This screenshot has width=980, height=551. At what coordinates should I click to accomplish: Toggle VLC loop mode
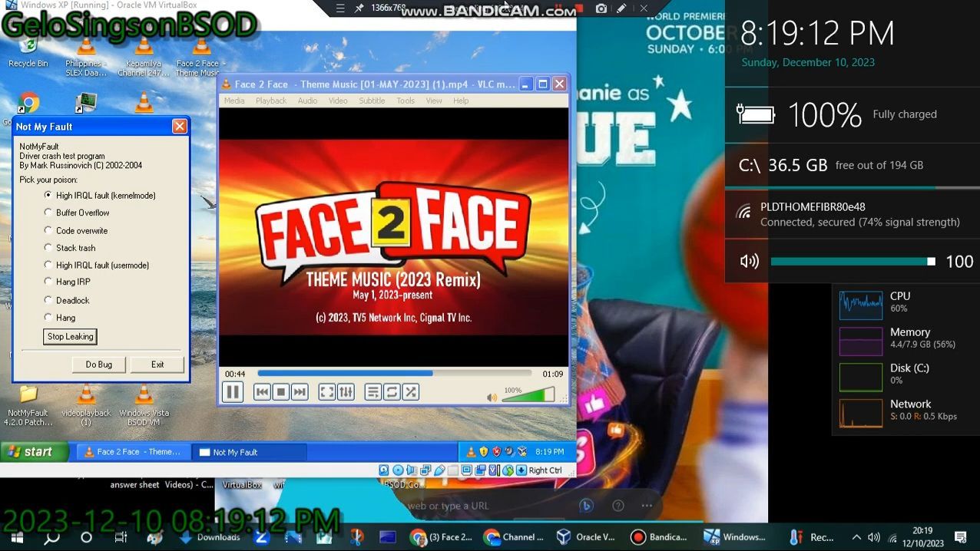(392, 392)
